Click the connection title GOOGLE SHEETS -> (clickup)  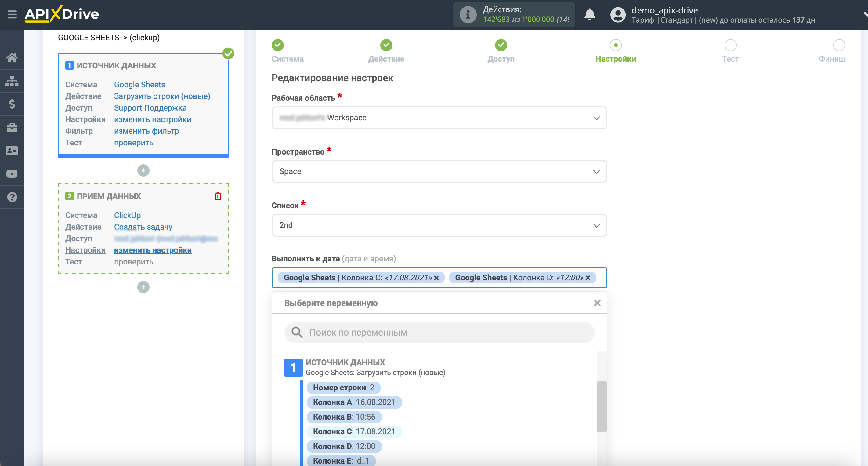[x=109, y=38]
